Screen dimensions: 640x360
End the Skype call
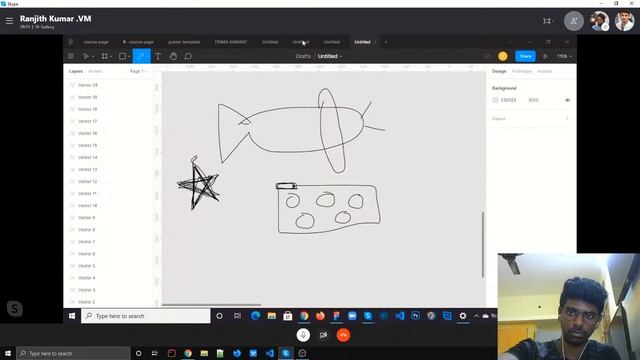pos(343,335)
